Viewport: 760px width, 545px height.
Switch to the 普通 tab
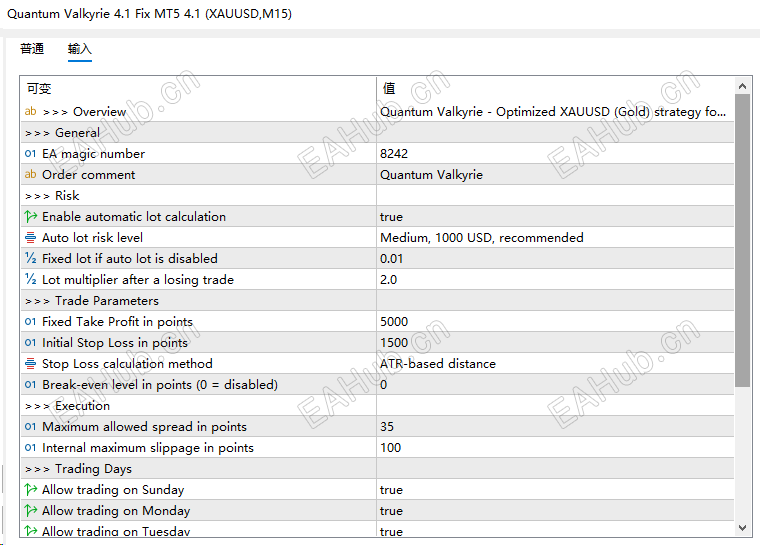(32, 49)
